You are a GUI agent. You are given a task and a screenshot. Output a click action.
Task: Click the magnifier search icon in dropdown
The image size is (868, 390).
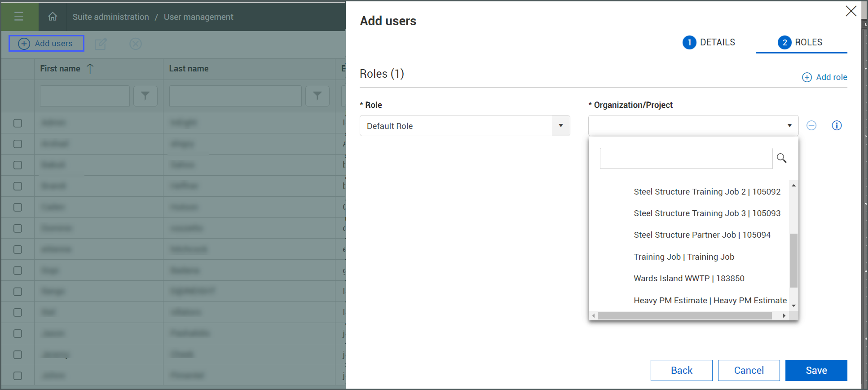(x=781, y=158)
